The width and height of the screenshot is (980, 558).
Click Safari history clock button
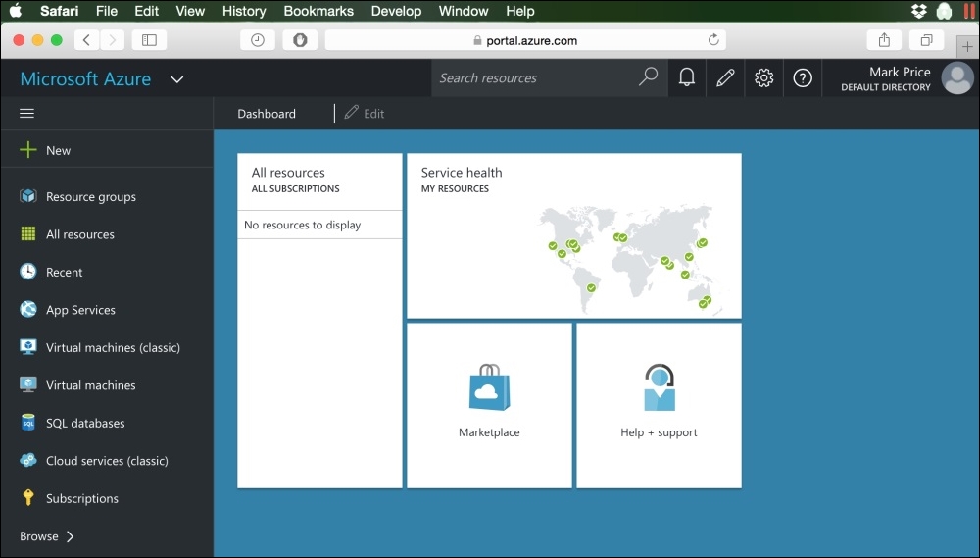[258, 40]
